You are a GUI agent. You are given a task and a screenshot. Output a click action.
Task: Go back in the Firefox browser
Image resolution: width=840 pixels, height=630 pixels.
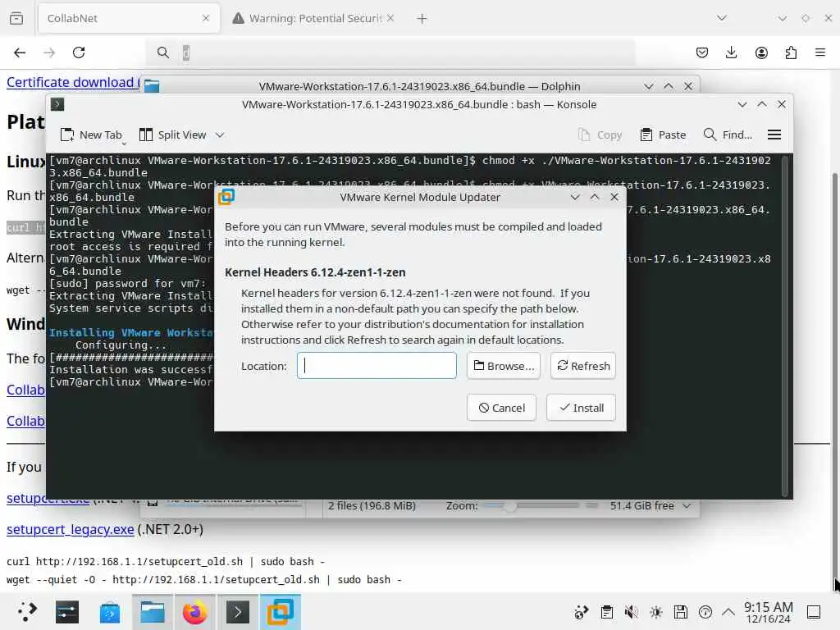point(20,52)
